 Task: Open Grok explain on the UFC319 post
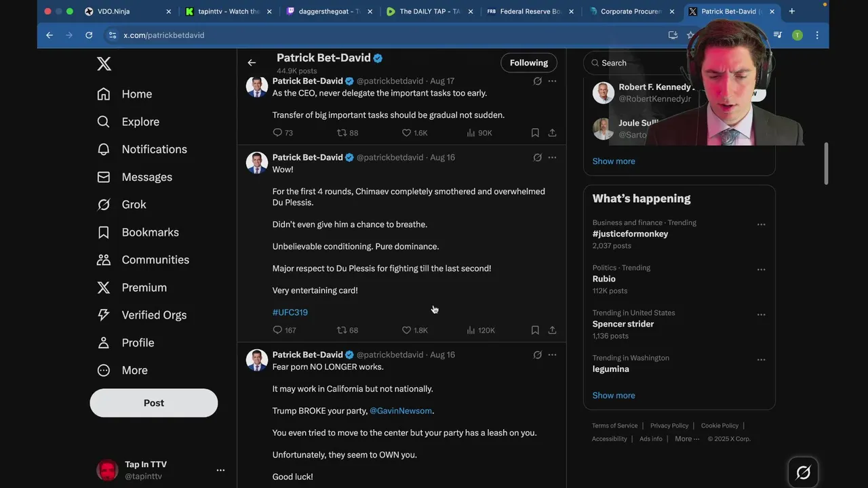pos(537,157)
